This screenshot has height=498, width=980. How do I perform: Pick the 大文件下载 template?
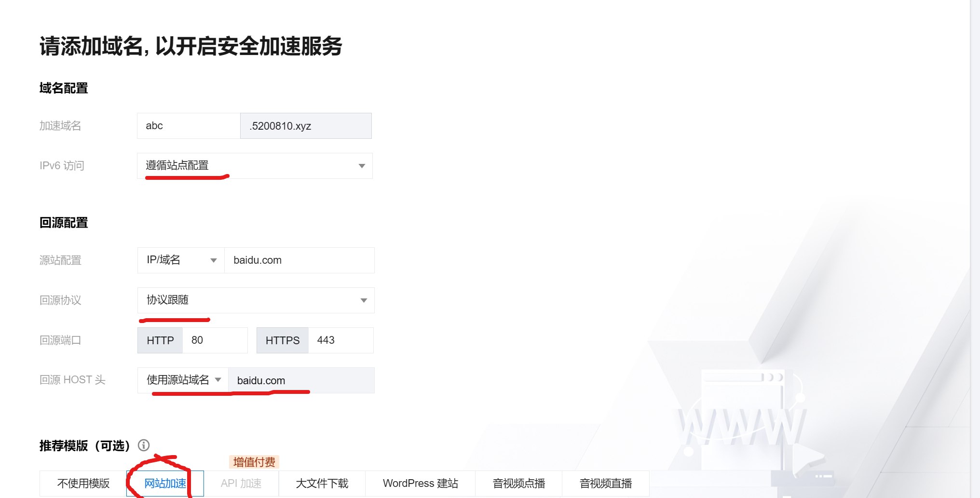[x=322, y=483]
